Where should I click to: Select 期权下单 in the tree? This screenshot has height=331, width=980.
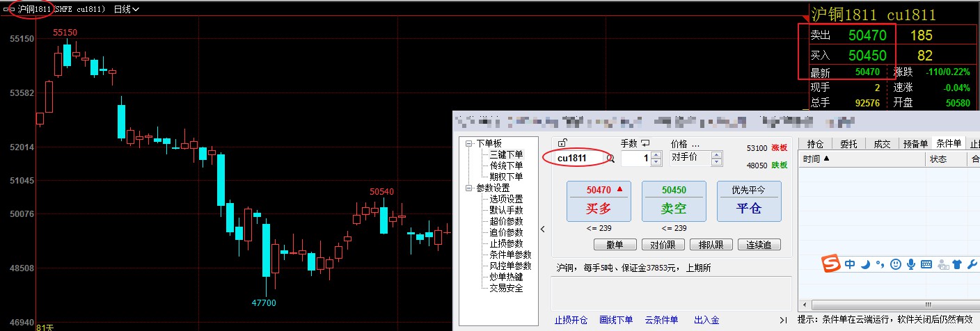click(506, 177)
